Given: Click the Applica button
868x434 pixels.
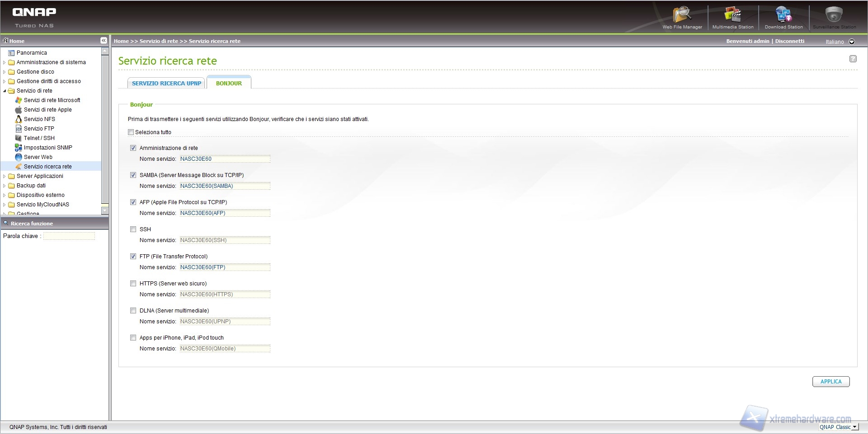Looking at the screenshot, I should [830, 382].
